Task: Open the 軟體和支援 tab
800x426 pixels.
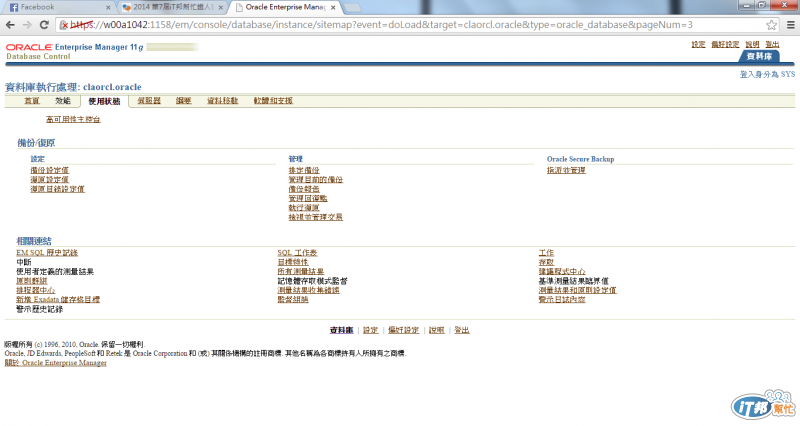Action: point(273,101)
